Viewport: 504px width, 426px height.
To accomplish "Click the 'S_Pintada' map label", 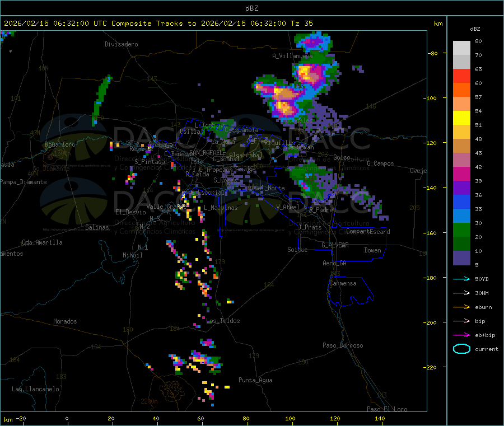I will click(150, 162).
